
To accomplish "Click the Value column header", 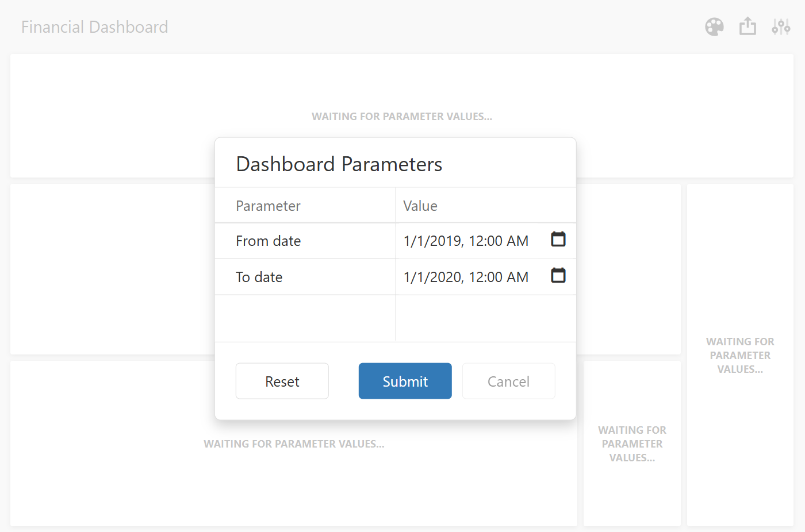I will coord(420,205).
